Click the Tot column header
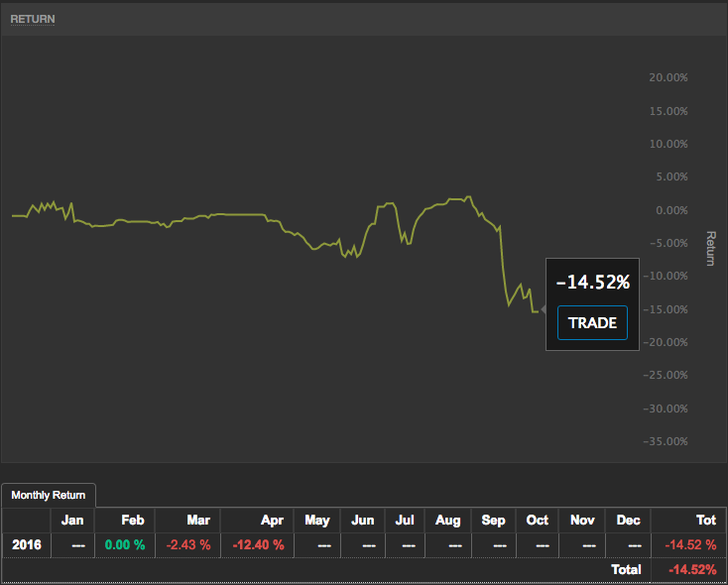The height and width of the screenshot is (585, 728). click(x=706, y=520)
